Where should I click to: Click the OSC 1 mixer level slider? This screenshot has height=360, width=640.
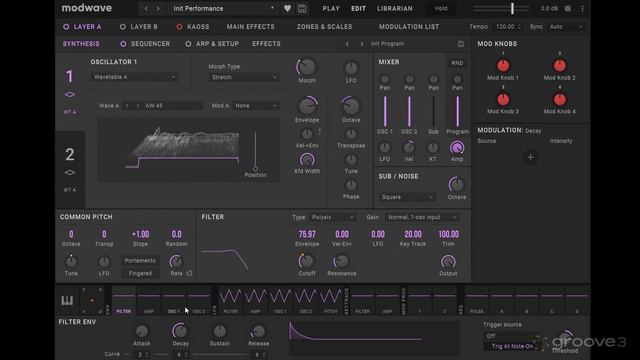point(384,111)
